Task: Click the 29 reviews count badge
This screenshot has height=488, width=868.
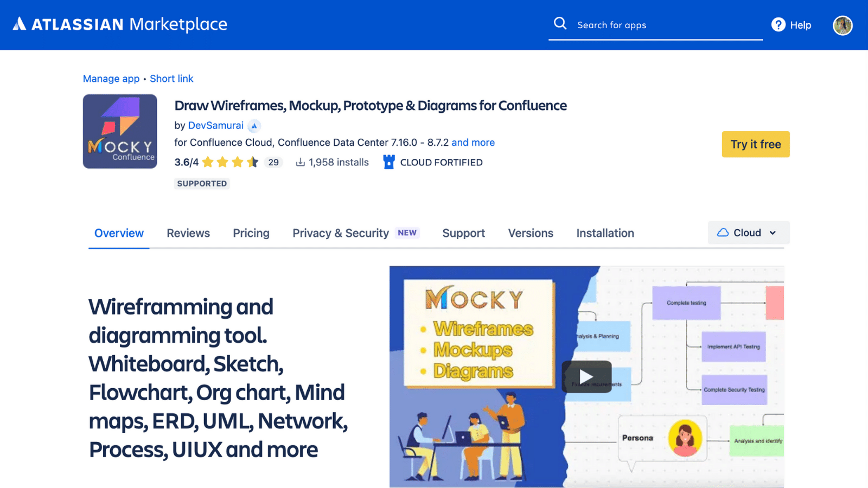Action: coord(273,162)
